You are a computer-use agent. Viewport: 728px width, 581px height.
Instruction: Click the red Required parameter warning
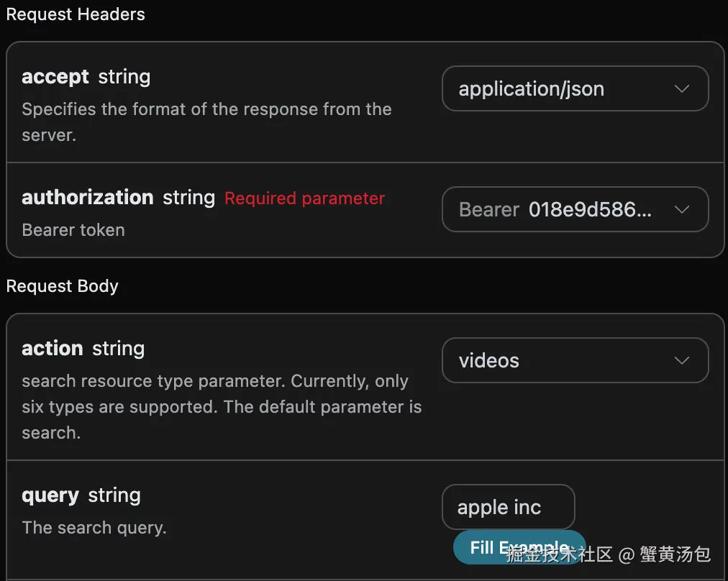click(304, 198)
